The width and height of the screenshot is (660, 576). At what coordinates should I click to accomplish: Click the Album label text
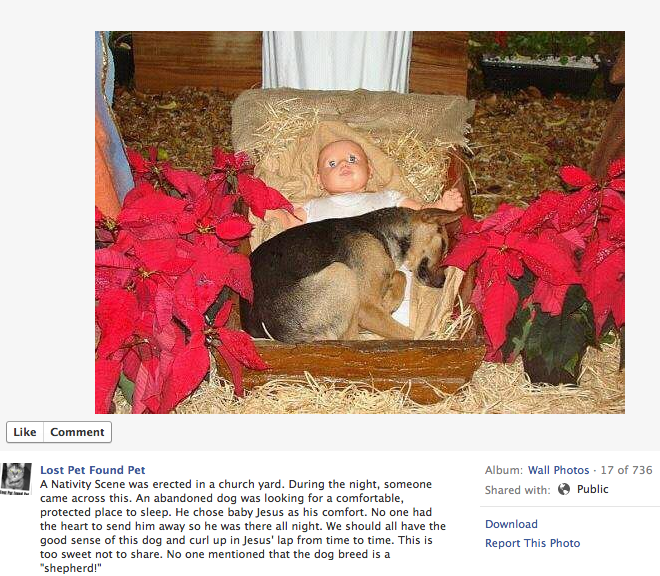click(503, 470)
